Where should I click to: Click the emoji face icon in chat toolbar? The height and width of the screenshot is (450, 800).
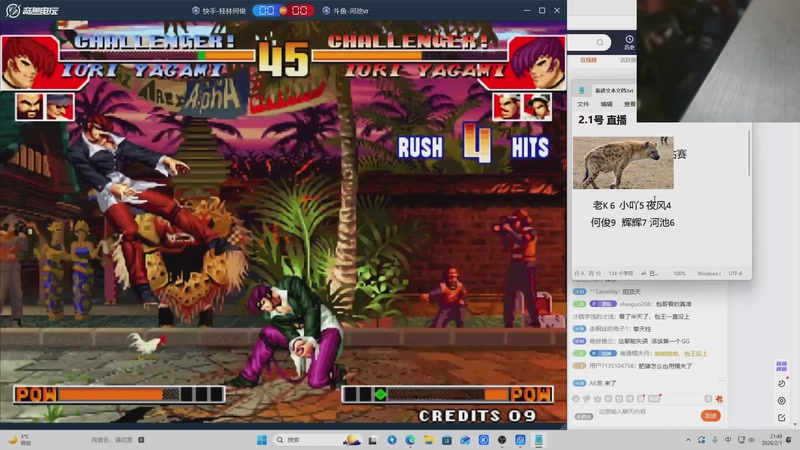point(576,398)
